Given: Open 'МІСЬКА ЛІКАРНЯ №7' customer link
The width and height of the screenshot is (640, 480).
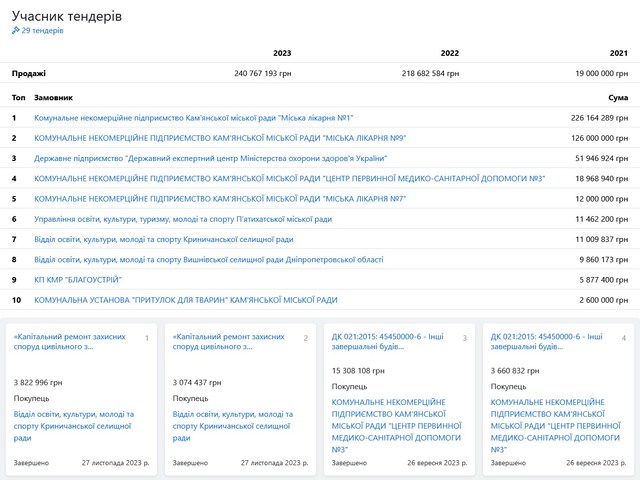Looking at the screenshot, I should (220, 199).
